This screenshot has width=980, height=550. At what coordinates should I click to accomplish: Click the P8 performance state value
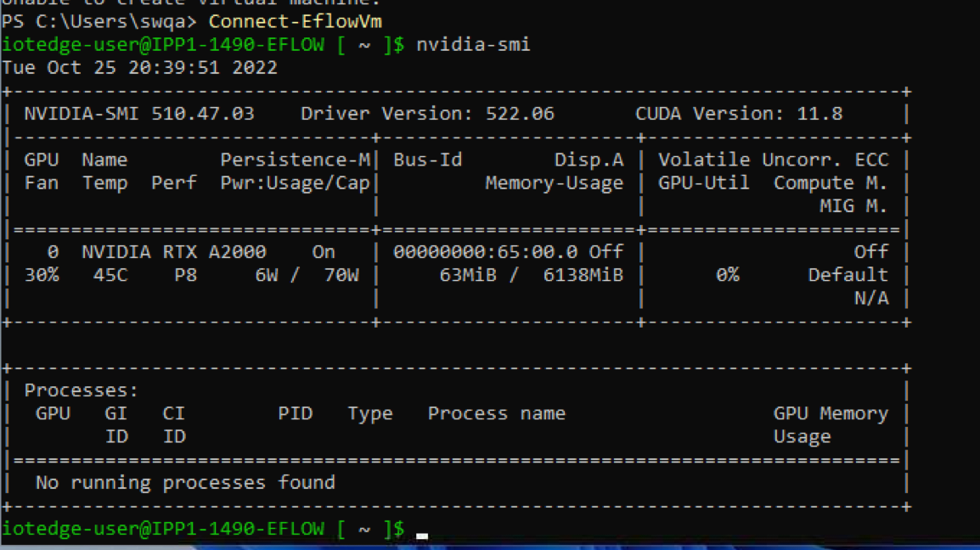coord(185,275)
